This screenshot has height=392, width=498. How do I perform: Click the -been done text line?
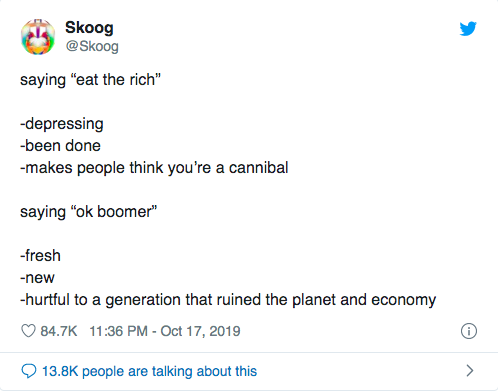[60, 146]
